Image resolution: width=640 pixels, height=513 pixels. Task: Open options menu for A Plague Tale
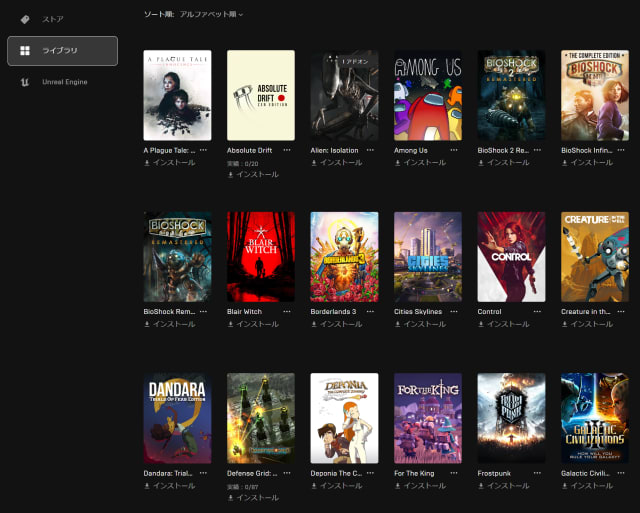point(203,150)
